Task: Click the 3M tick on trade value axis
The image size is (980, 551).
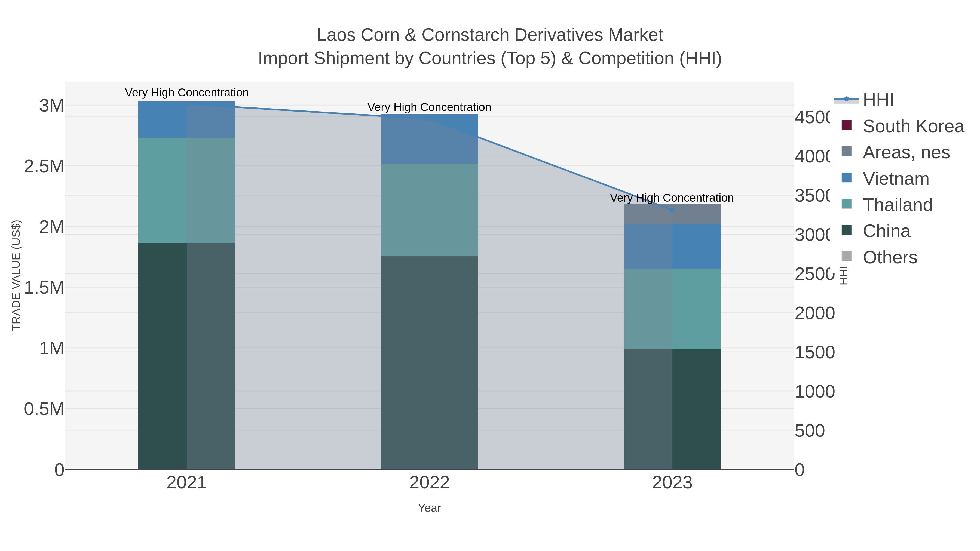Action: pos(52,106)
